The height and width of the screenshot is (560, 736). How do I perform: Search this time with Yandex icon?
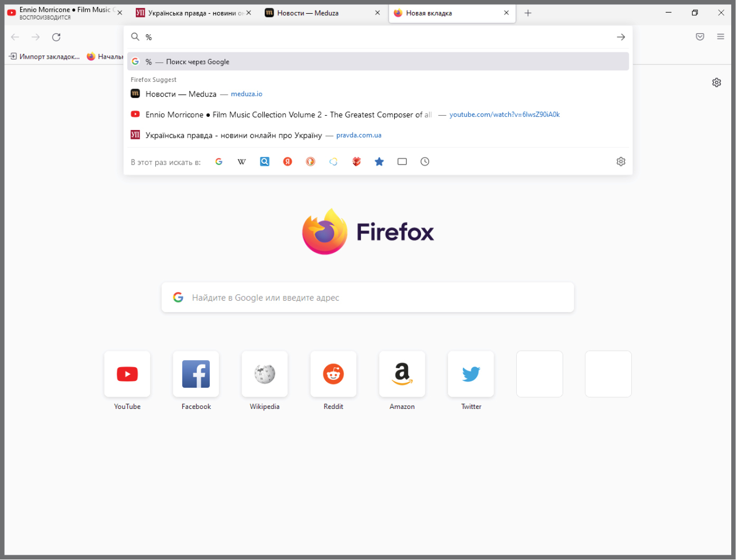287,162
